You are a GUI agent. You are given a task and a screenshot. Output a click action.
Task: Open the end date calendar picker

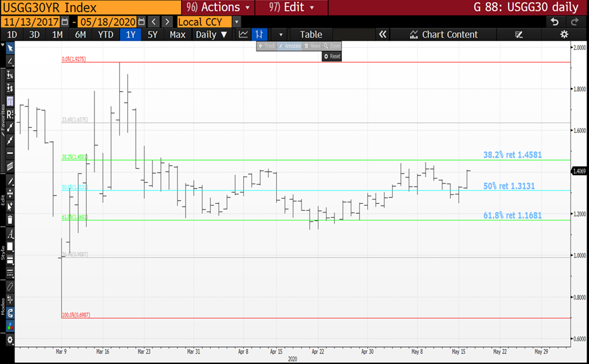[x=141, y=22]
